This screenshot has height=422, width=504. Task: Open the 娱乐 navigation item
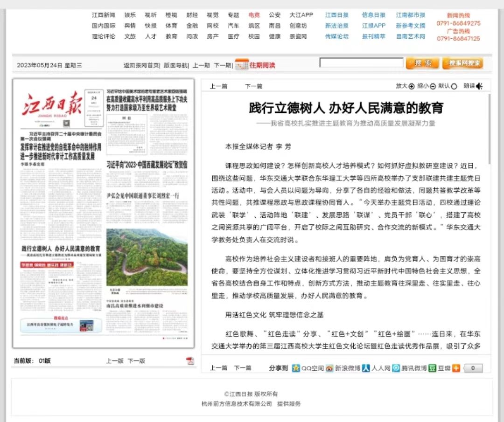tap(130, 15)
